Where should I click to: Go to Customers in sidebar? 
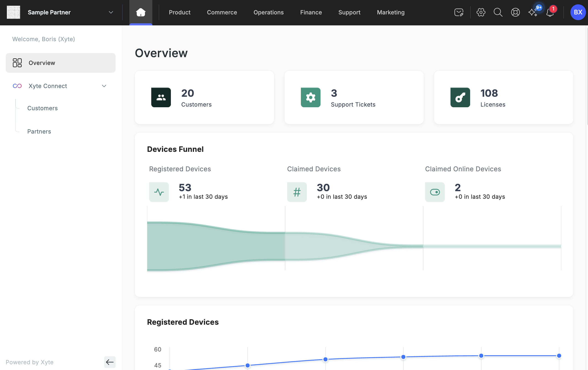(42, 108)
